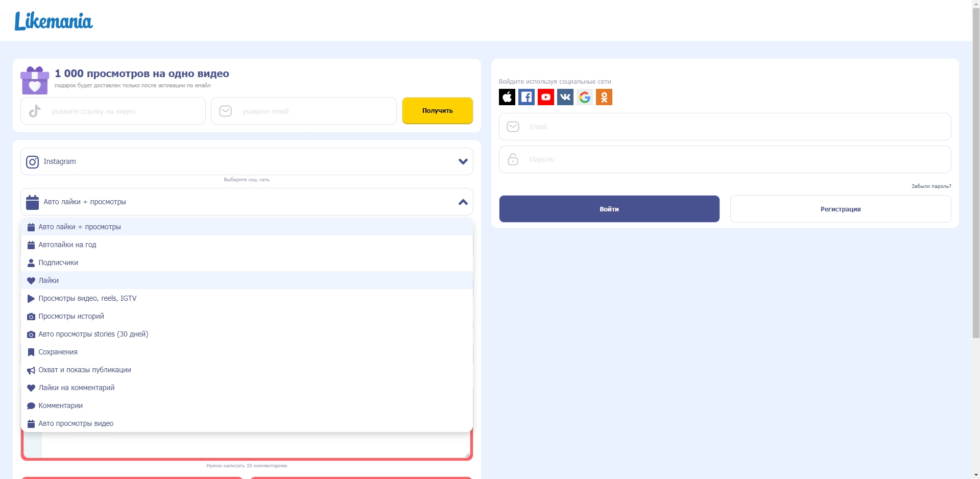The width and height of the screenshot is (980, 479).
Task: Click the envelope icon in login Email field
Action: 513,127
